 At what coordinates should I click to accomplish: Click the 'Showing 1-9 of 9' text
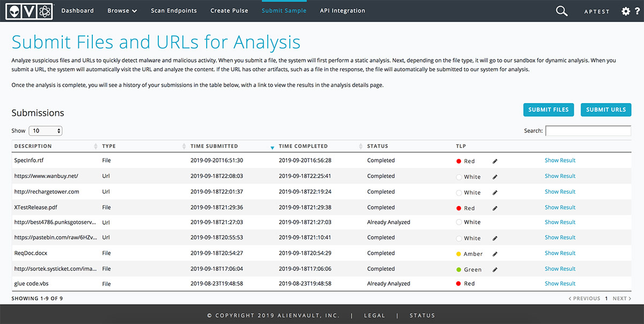click(x=37, y=298)
